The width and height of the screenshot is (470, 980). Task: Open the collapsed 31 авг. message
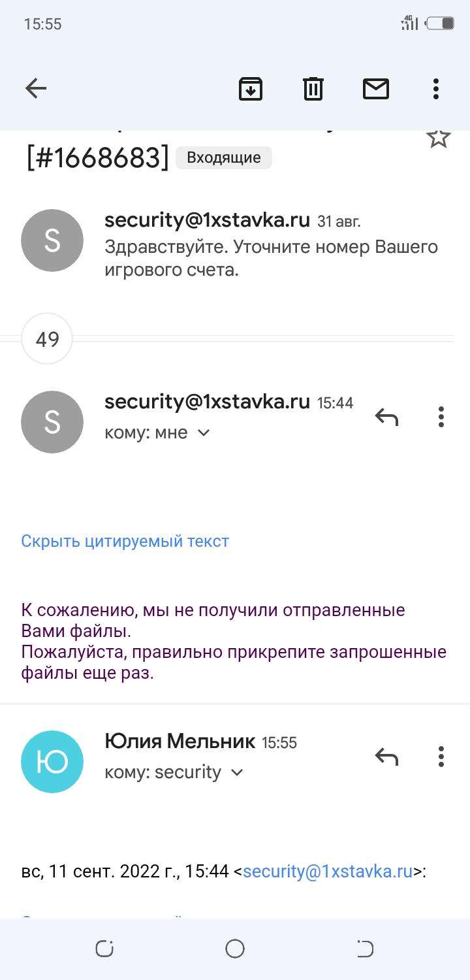pyautogui.click(x=271, y=245)
